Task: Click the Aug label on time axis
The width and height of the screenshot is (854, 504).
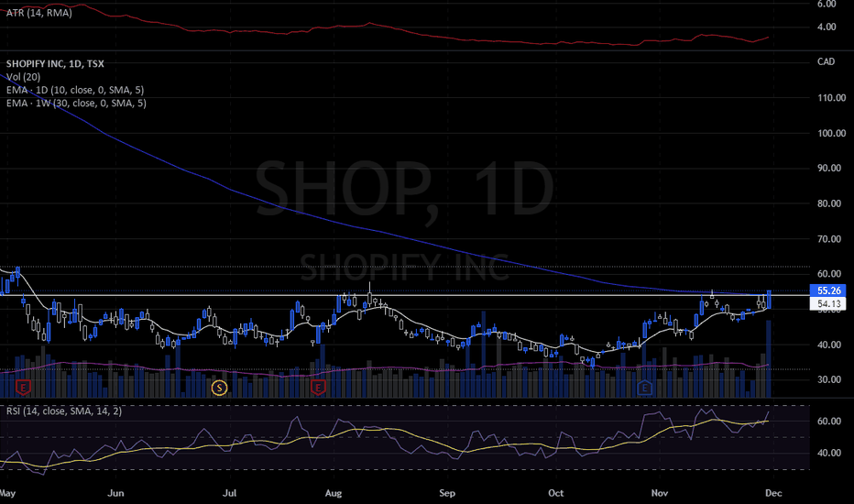Action: (x=334, y=493)
